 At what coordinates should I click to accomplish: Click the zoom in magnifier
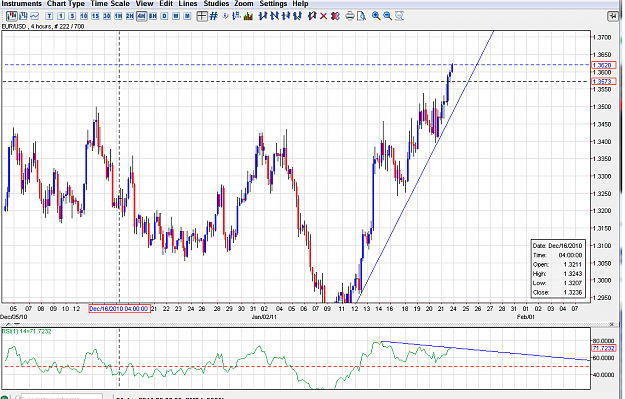coord(376,16)
